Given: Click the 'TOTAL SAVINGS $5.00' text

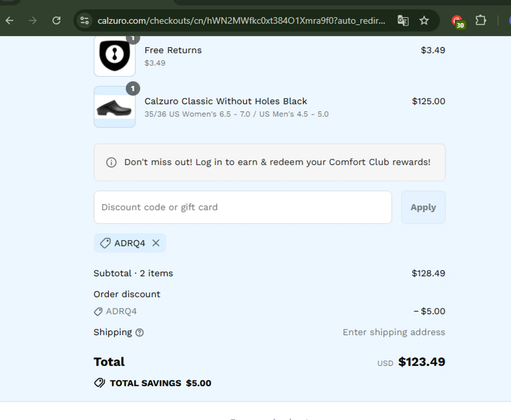Looking at the screenshot, I should 160,383.
